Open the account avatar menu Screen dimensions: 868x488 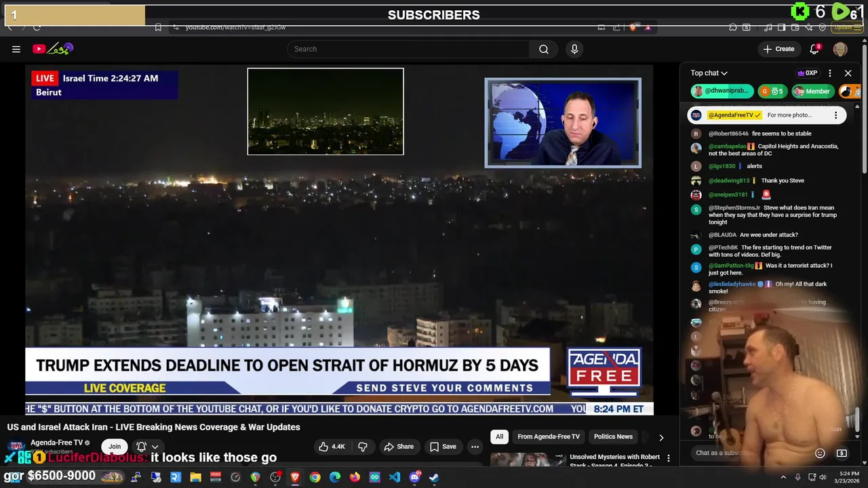[x=840, y=49]
